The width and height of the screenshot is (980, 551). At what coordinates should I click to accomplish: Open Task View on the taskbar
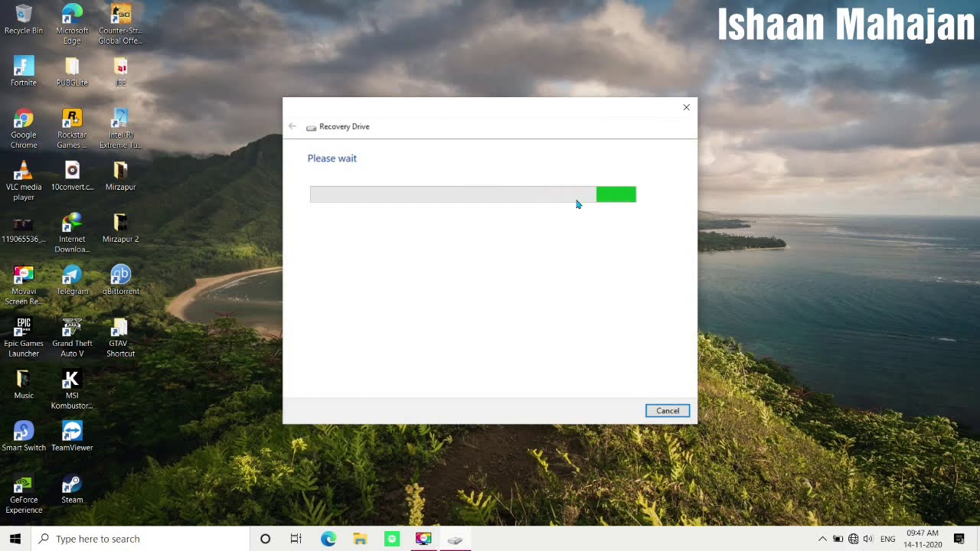click(296, 539)
